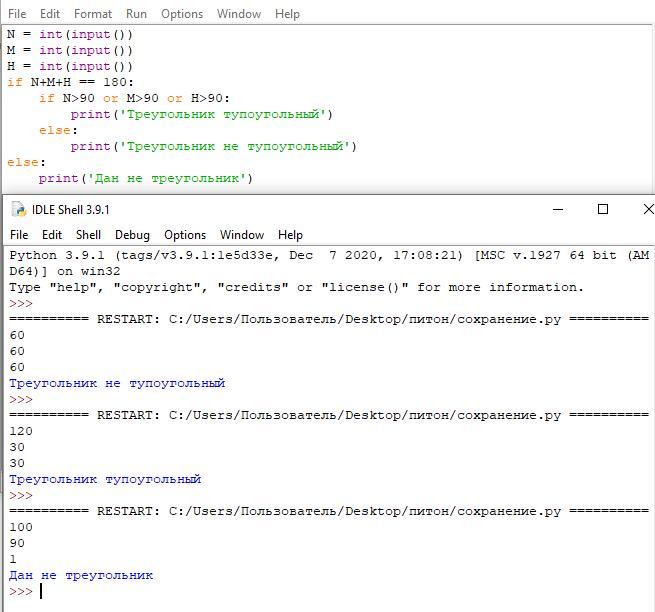Viewport: 655px width, 612px height.
Task: Click the print('Дан не треугольник') code line
Action: [146, 178]
